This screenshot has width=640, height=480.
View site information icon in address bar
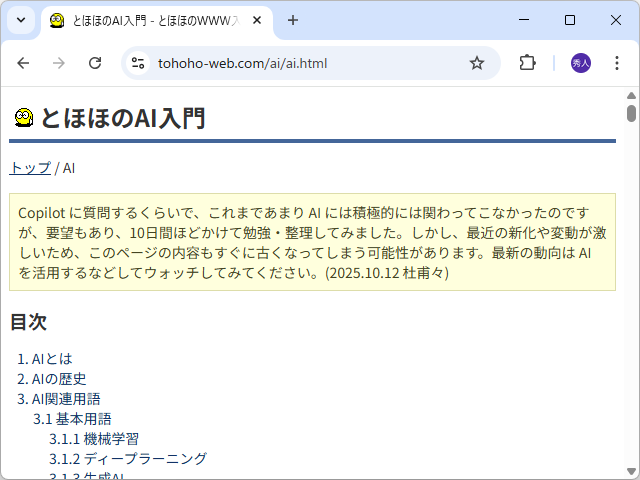pos(138,63)
